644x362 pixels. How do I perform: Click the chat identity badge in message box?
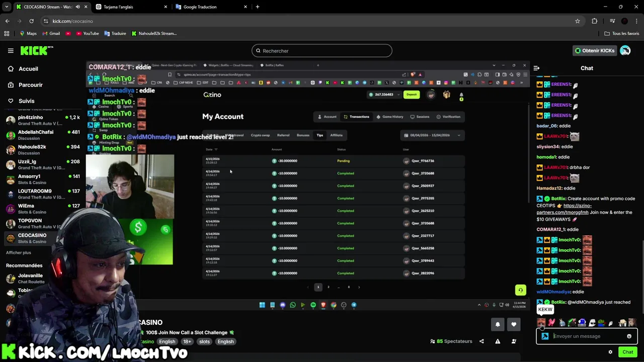(x=545, y=336)
